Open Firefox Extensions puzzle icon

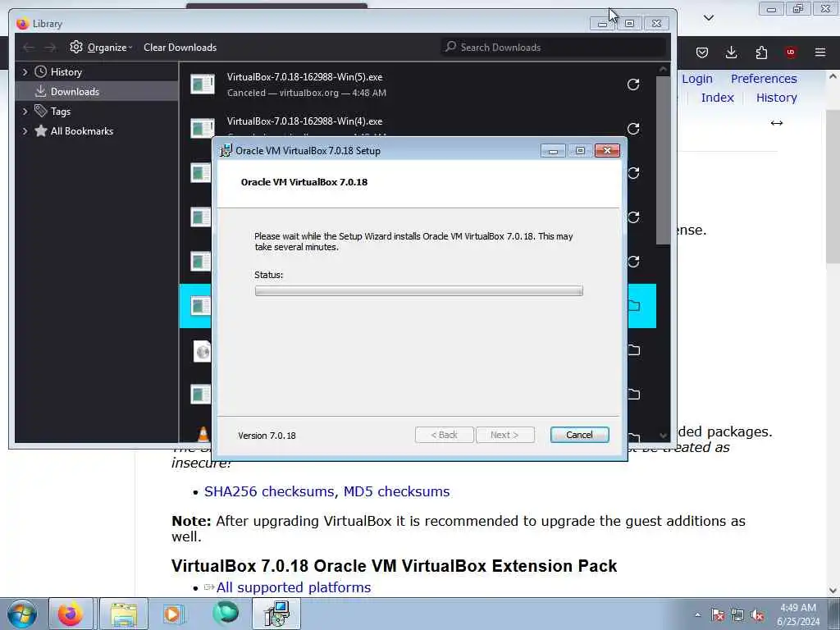[x=761, y=52]
